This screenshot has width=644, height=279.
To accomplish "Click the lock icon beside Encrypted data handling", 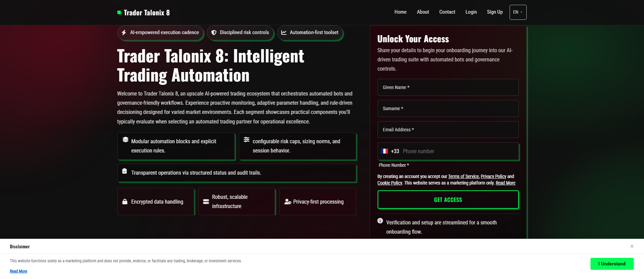I will coord(125,202).
